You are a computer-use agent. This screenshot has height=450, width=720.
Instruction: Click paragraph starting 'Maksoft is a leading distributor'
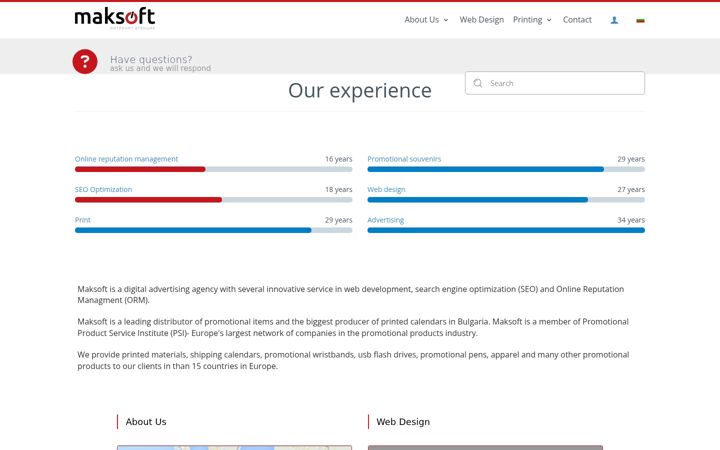[353, 327]
